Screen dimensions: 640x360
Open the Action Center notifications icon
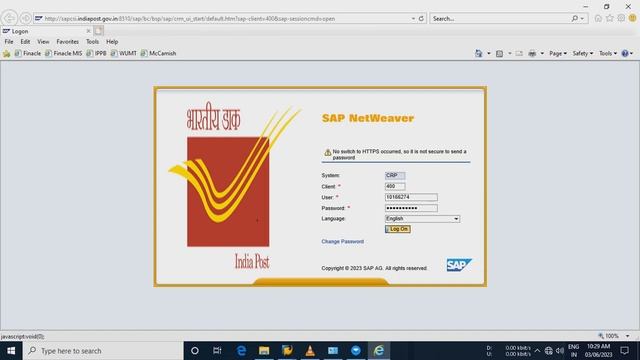pyautogui.click(x=624, y=351)
